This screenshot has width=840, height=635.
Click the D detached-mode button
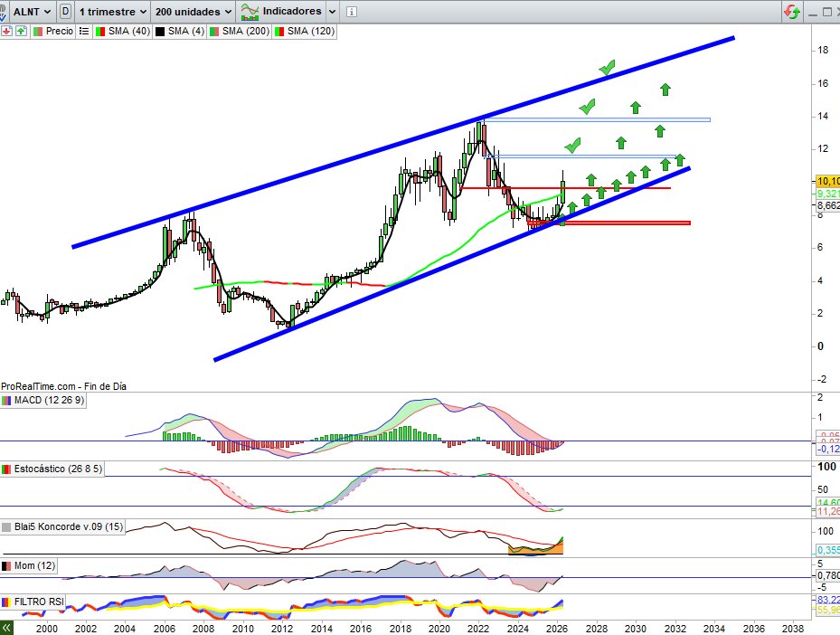[x=65, y=11]
